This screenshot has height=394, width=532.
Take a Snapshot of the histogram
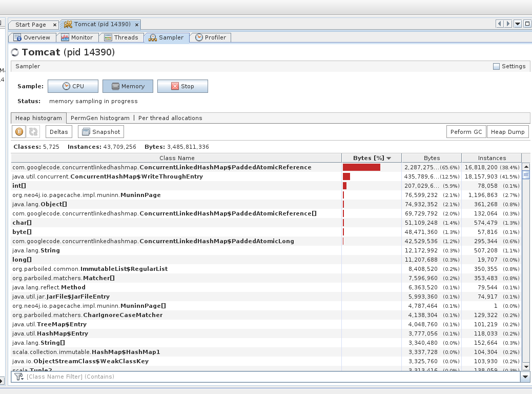[x=101, y=132]
